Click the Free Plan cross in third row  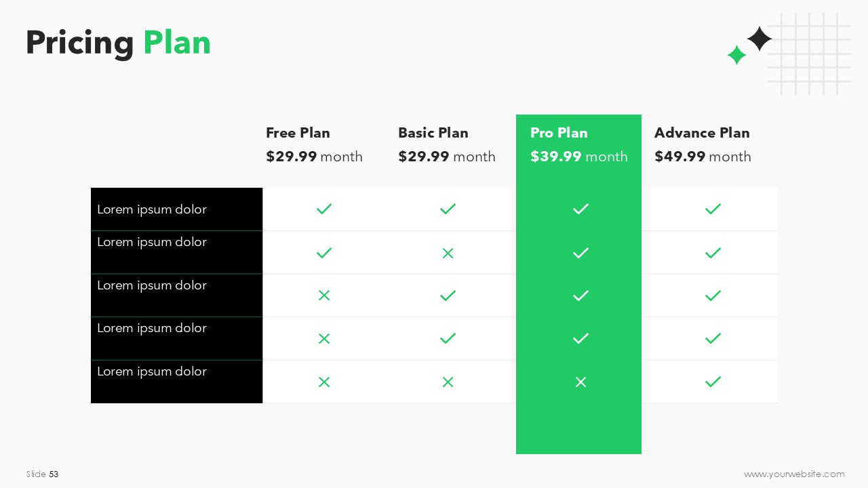click(x=324, y=296)
